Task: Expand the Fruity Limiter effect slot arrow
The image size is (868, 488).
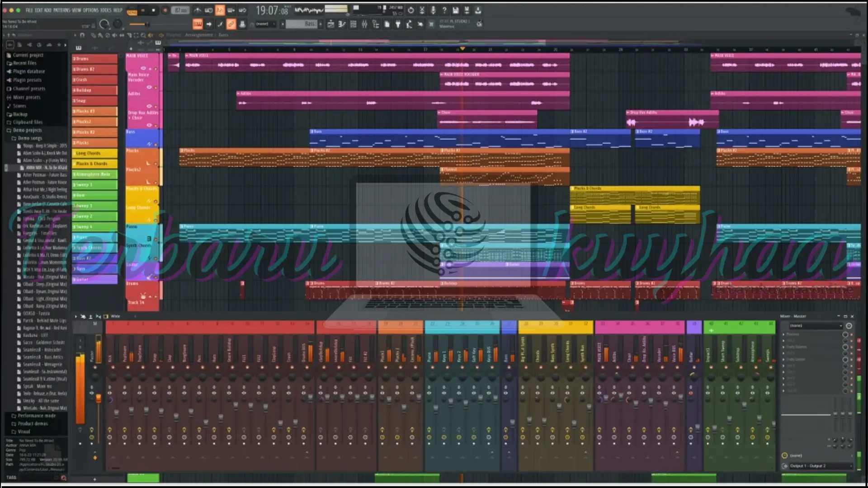Action: pyautogui.click(x=784, y=359)
